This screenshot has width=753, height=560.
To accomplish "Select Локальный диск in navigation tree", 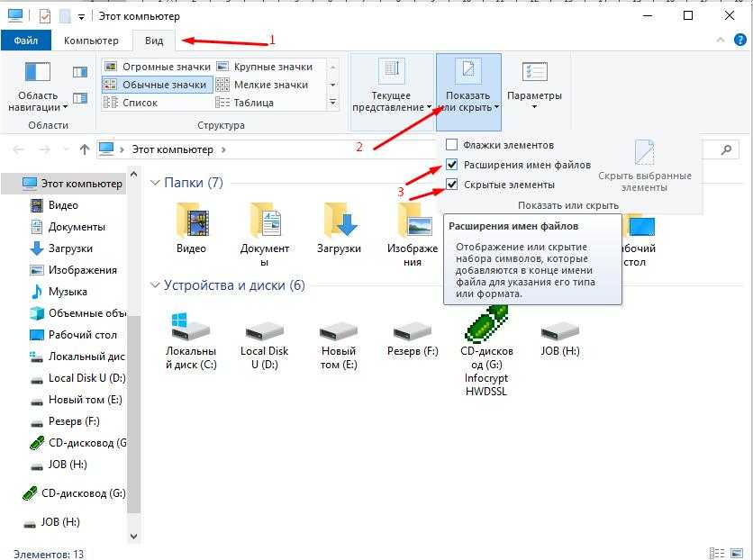I will [x=77, y=357].
